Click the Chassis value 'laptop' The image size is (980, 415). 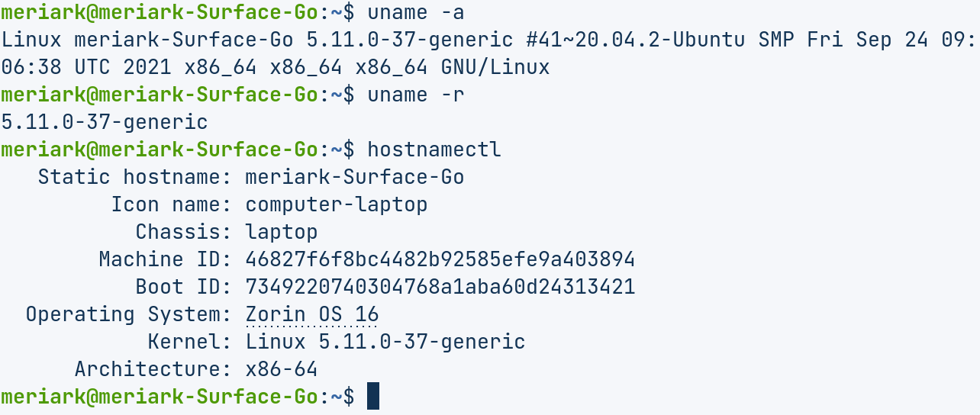pos(282,232)
